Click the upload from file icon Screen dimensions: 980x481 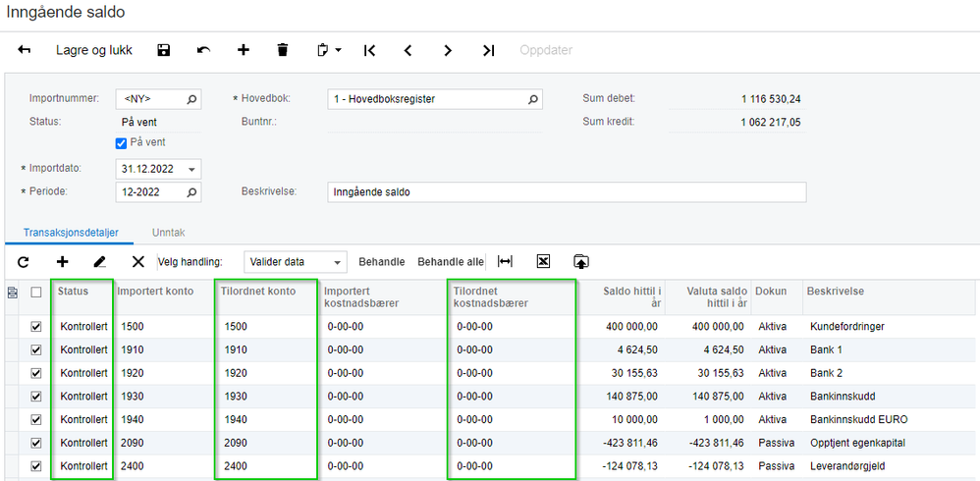click(581, 262)
